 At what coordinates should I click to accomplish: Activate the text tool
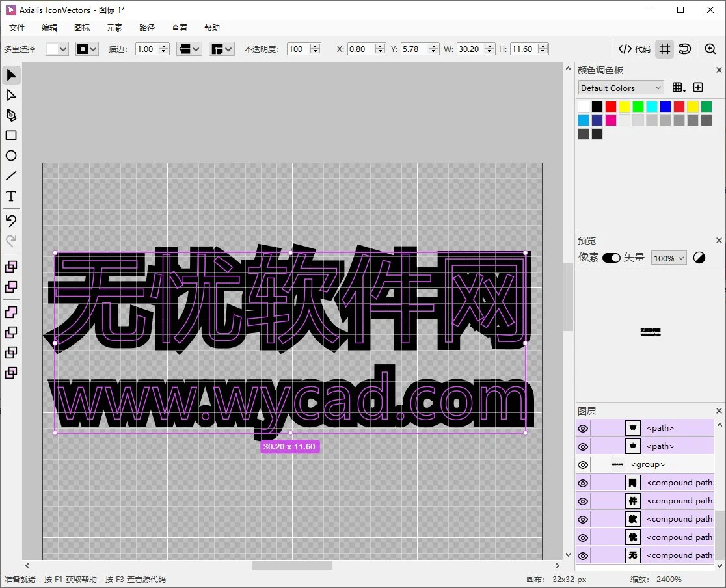[11, 196]
